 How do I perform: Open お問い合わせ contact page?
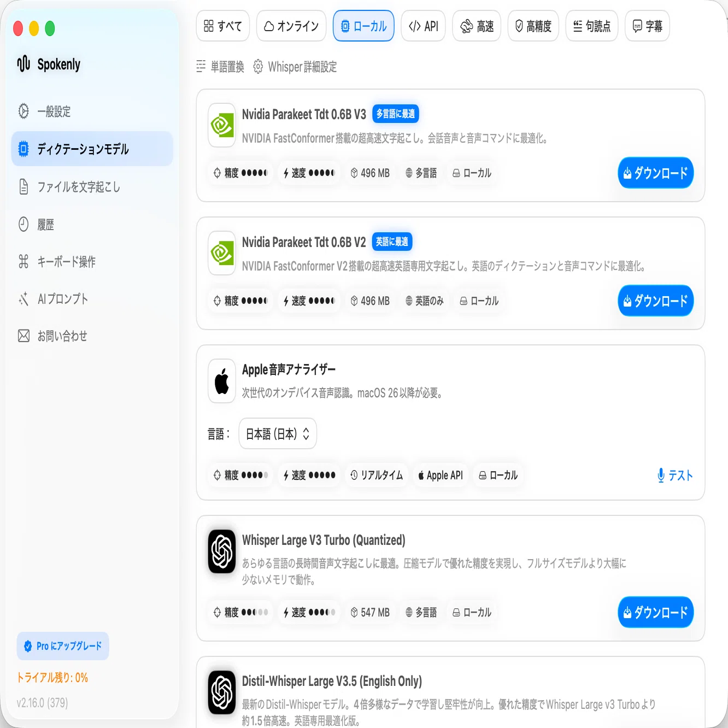92,336
